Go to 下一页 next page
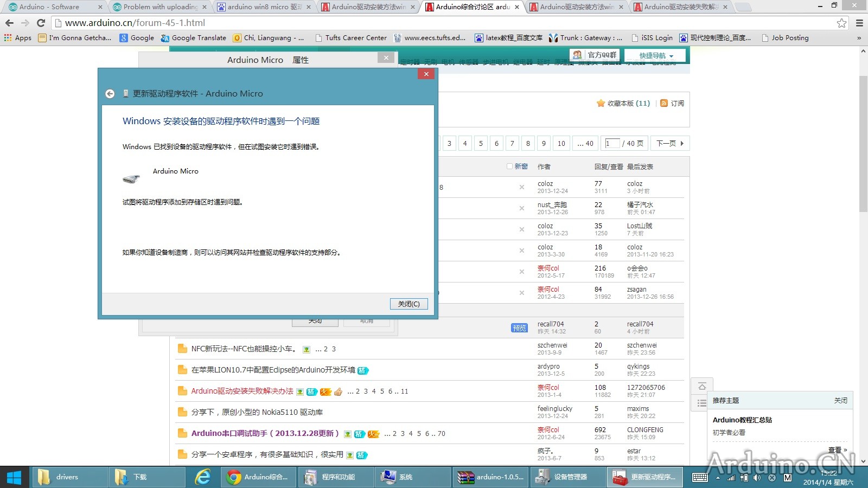 (670, 143)
